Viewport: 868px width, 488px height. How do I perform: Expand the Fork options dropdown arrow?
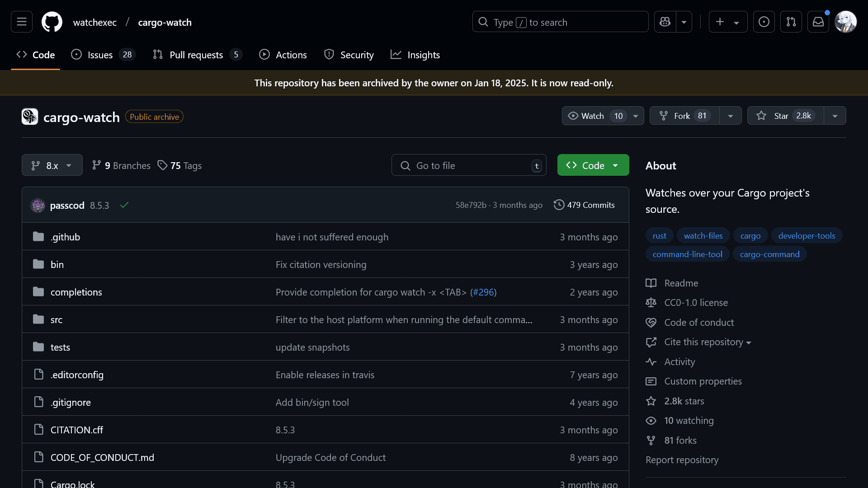click(x=731, y=116)
